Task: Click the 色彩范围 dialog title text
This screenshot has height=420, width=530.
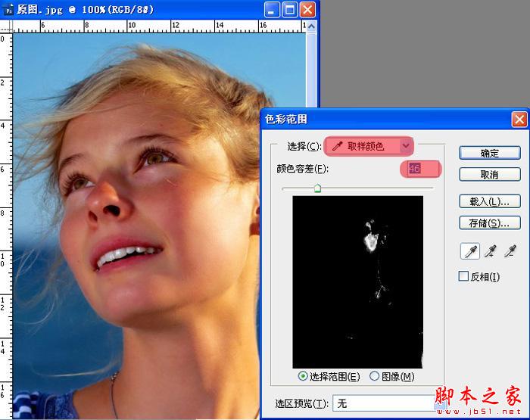Action: [286, 119]
